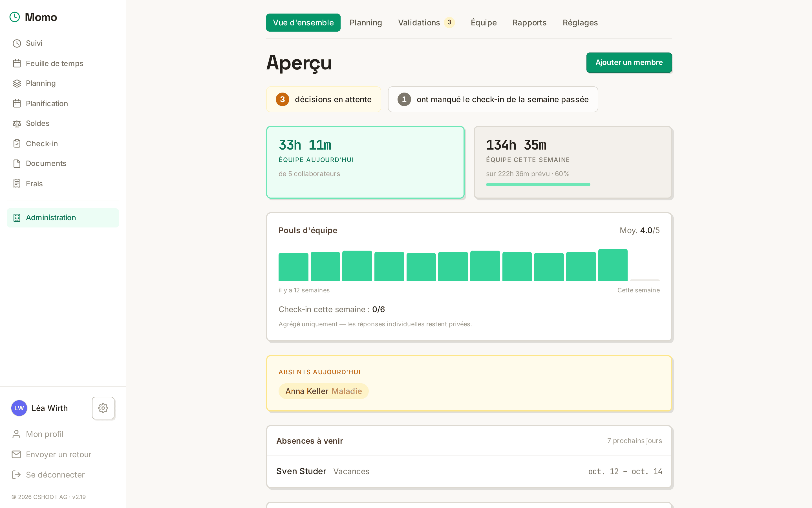812x508 pixels.
Task: Open the Équipe cette semaine 134h 35m card
Action: tap(573, 162)
